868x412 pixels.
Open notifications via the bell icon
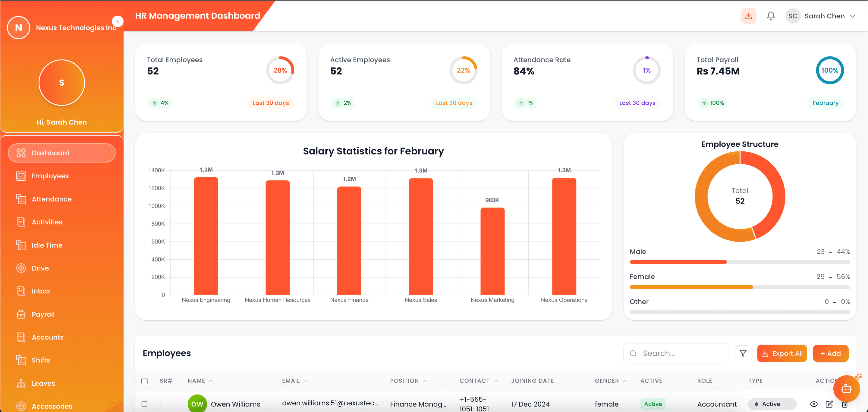pyautogui.click(x=770, y=15)
